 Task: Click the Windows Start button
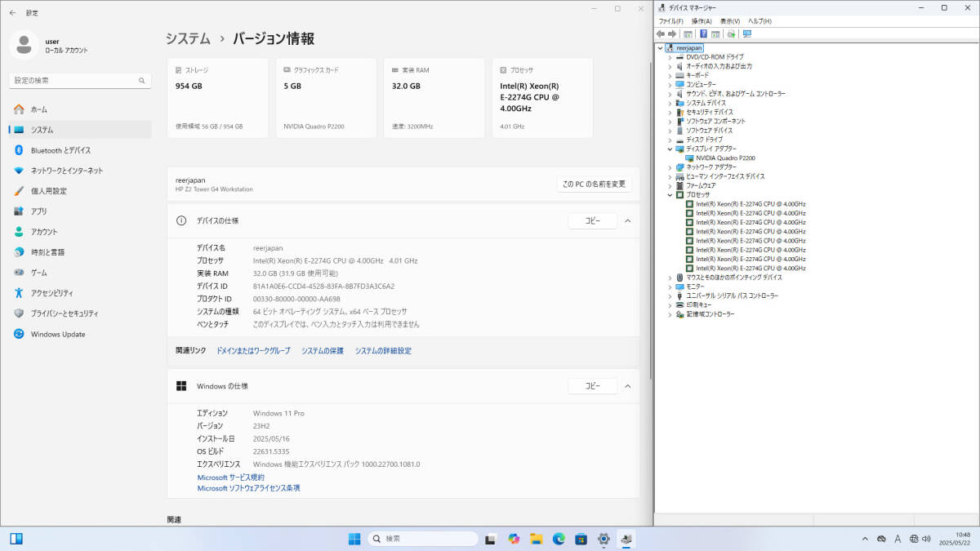(354, 539)
